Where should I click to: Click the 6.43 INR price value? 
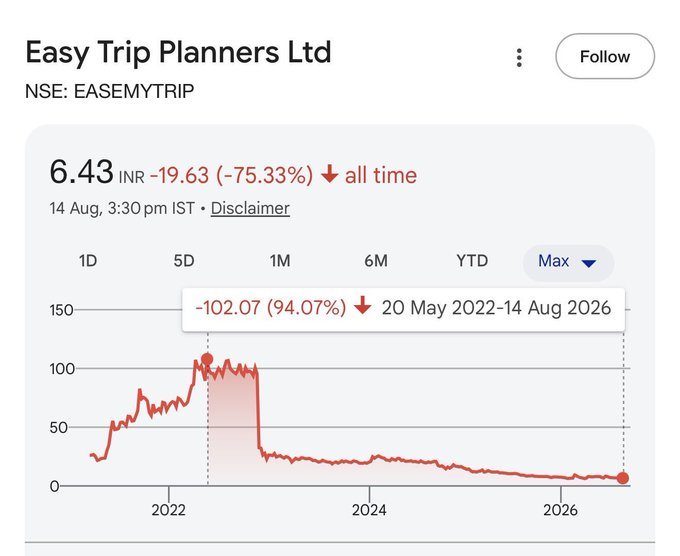(x=97, y=172)
